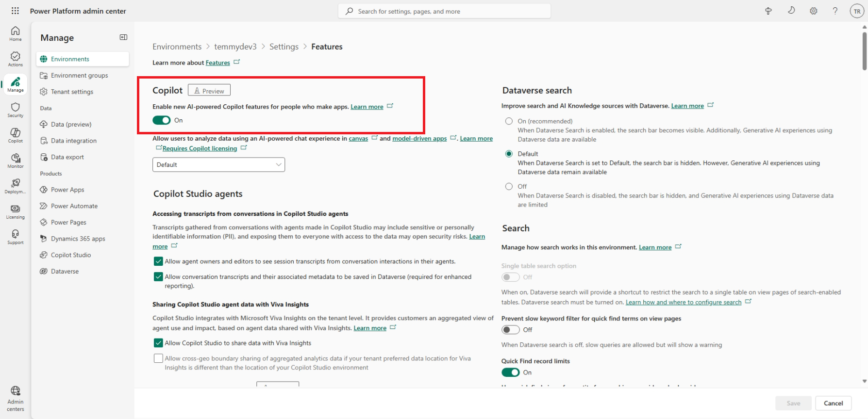This screenshot has height=419, width=868.
Task: Select Manage in the left rail
Action: [x=16, y=84]
